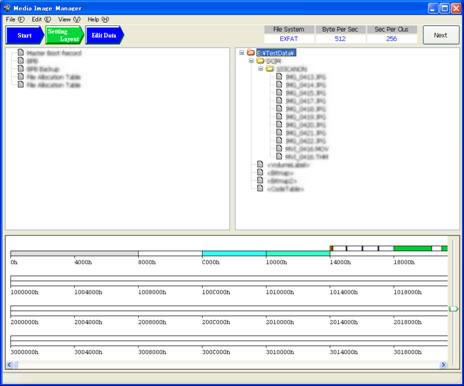464x386 pixels.
Task: Click the horizontal scrollbar left arrow
Action: 10,365
